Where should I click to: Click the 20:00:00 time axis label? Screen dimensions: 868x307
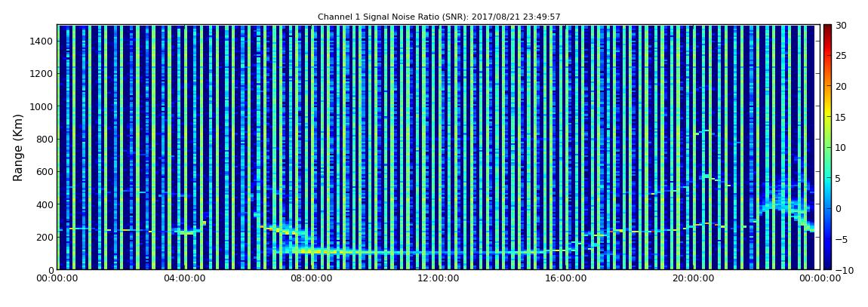pyautogui.click(x=693, y=278)
